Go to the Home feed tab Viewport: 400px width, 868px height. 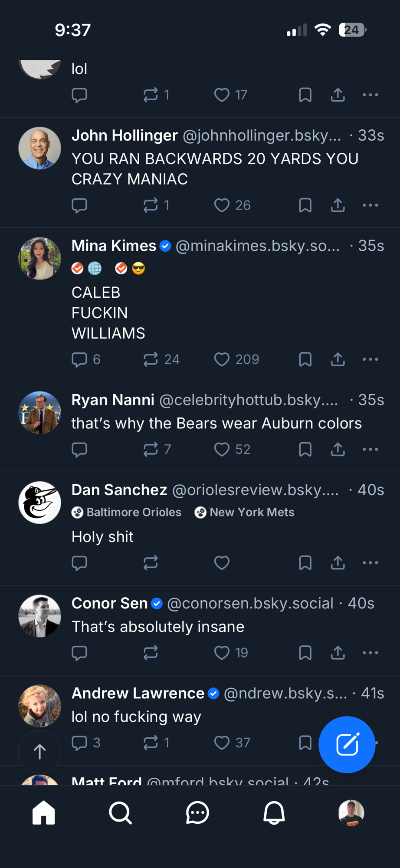[x=44, y=812]
